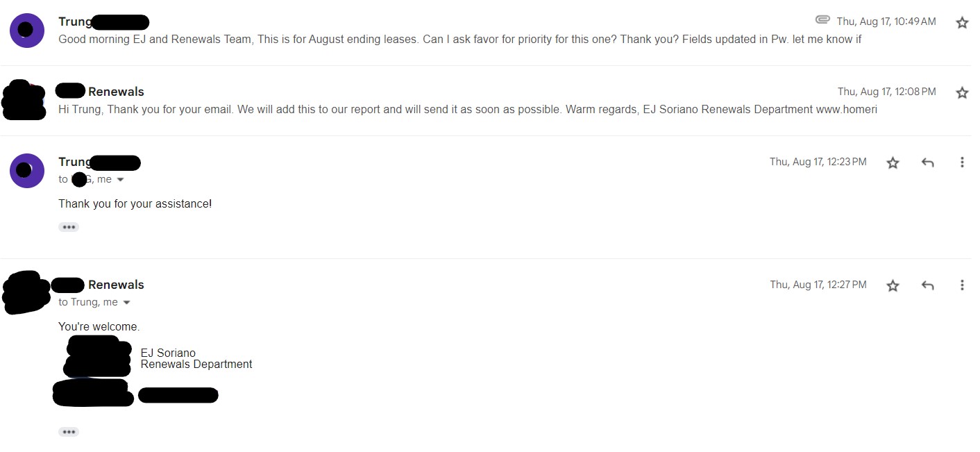Reply to Trung's 12:23 PM message

coord(927,162)
